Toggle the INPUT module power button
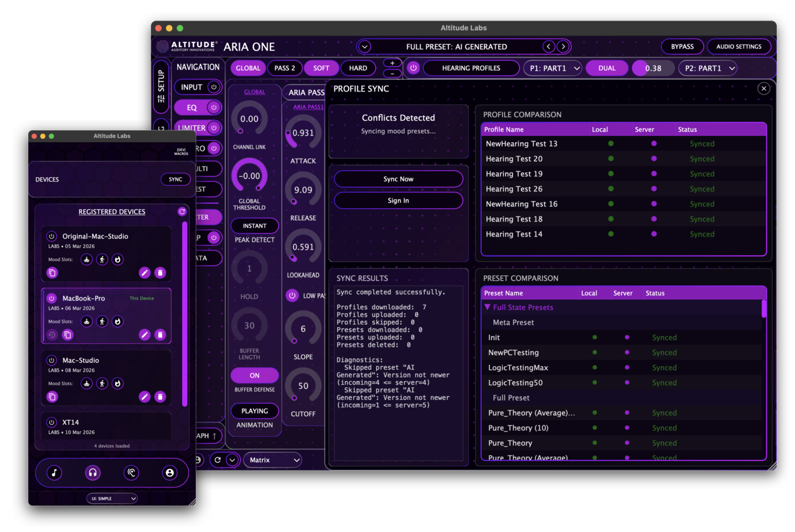 pyautogui.click(x=214, y=87)
